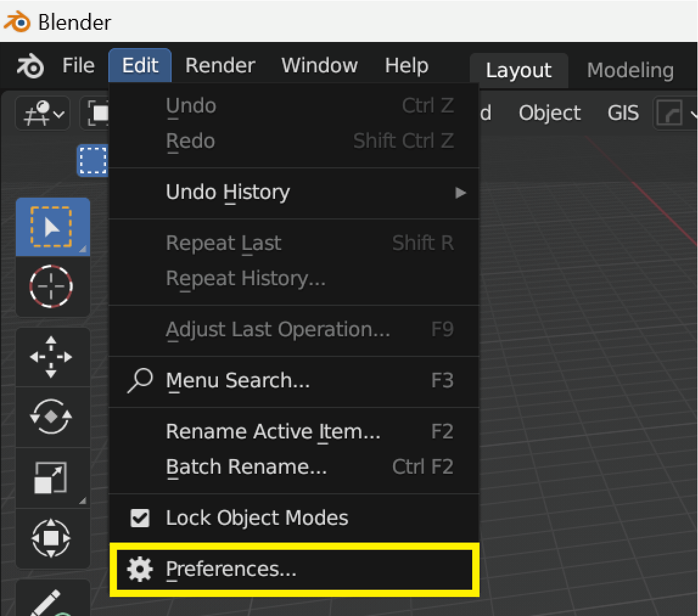
Task: Select the Rotate tool
Action: (x=52, y=417)
